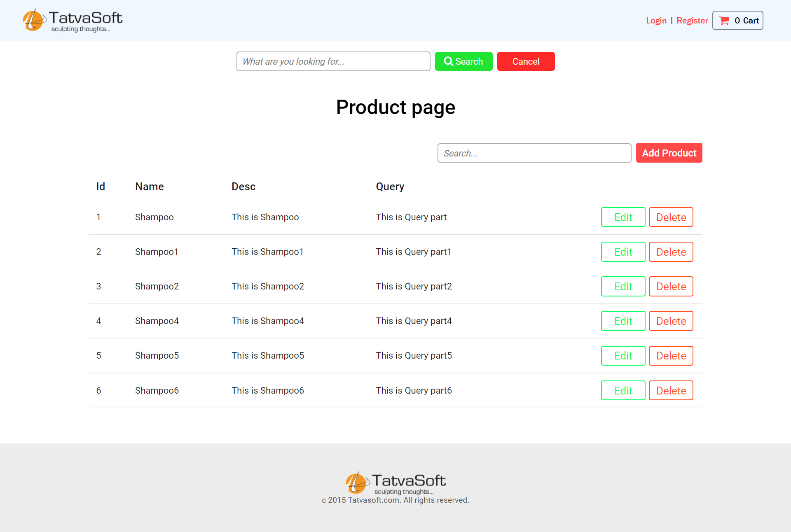This screenshot has height=532, width=791.
Task: Open the Register page
Action: 692,20
